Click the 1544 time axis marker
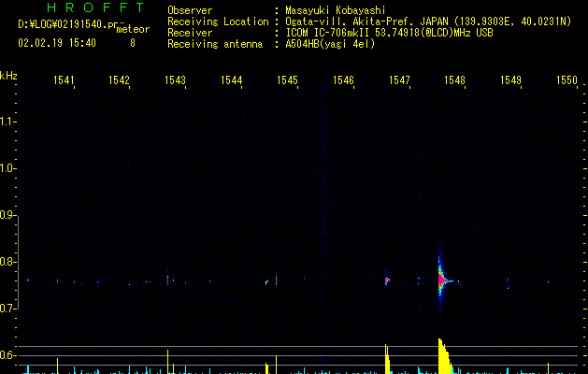Image resolution: width=588 pixels, height=374 pixels. 232,80
